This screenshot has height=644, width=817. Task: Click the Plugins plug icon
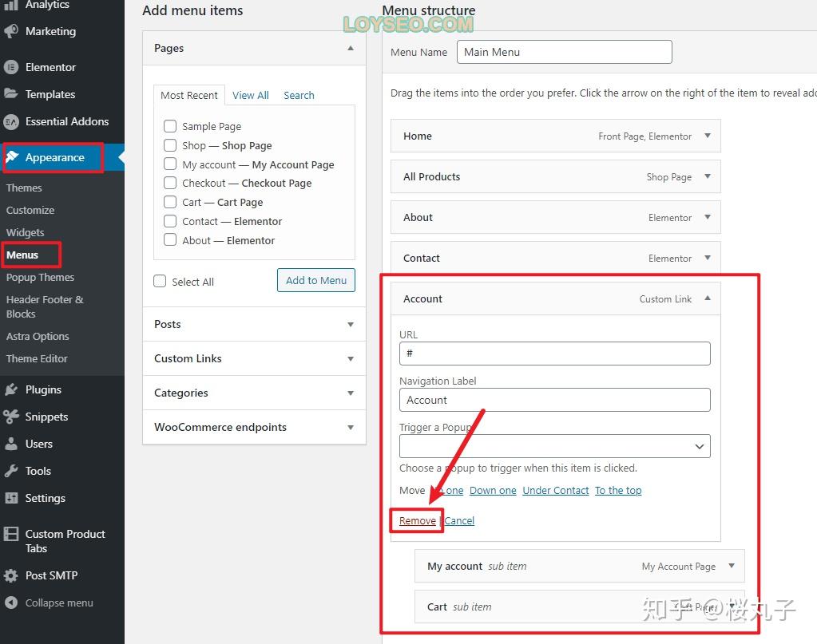coord(11,389)
